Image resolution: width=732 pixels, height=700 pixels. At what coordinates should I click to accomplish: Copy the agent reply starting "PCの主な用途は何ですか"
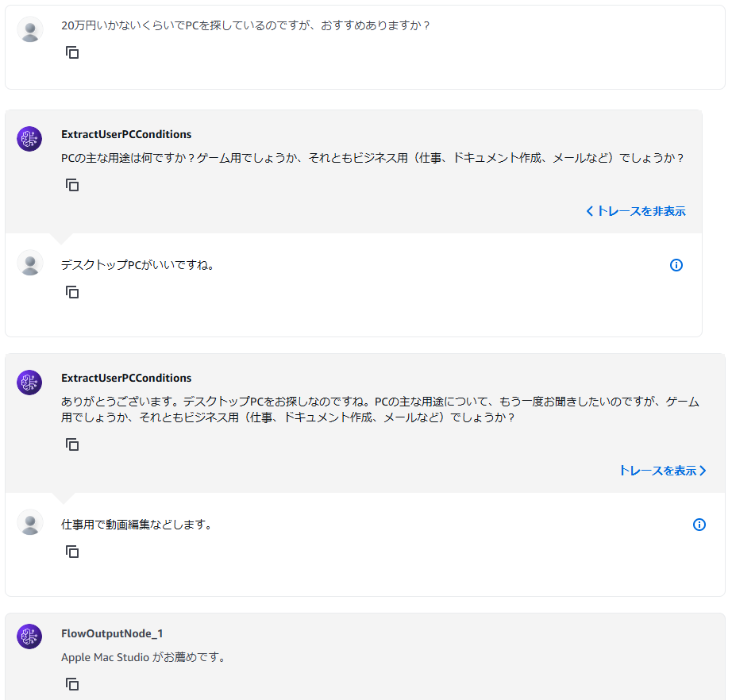[72, 185]
